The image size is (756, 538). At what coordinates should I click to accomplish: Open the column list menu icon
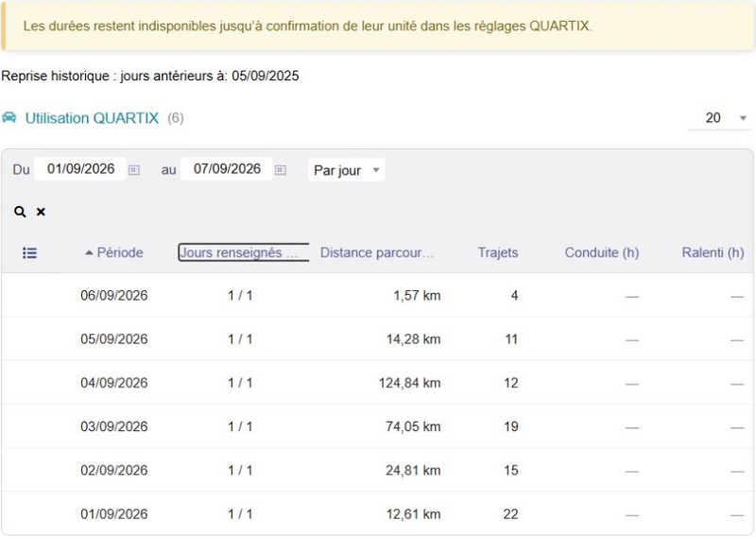[30, 252]
